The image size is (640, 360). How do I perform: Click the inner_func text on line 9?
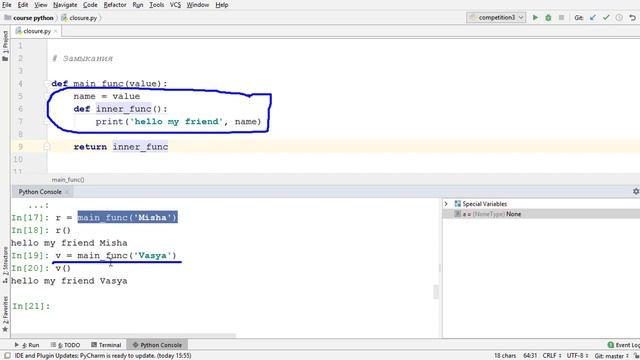[140, 147]
